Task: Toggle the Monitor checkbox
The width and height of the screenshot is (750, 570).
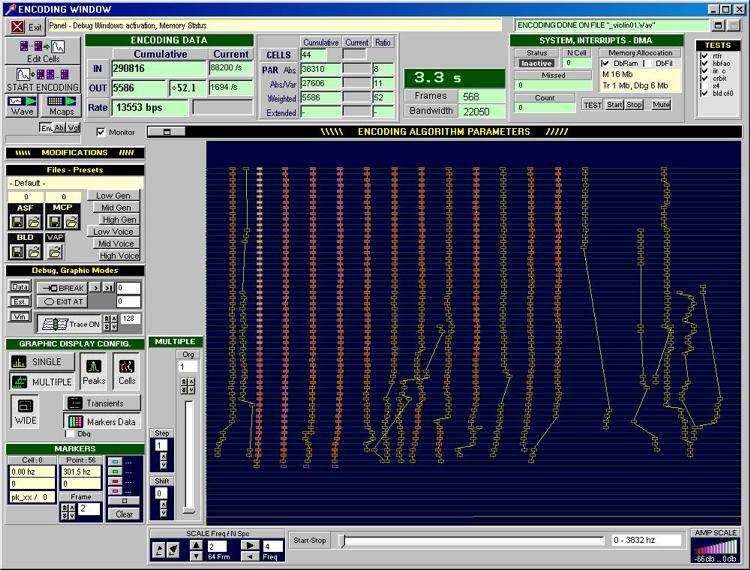Action: [101, 131]
